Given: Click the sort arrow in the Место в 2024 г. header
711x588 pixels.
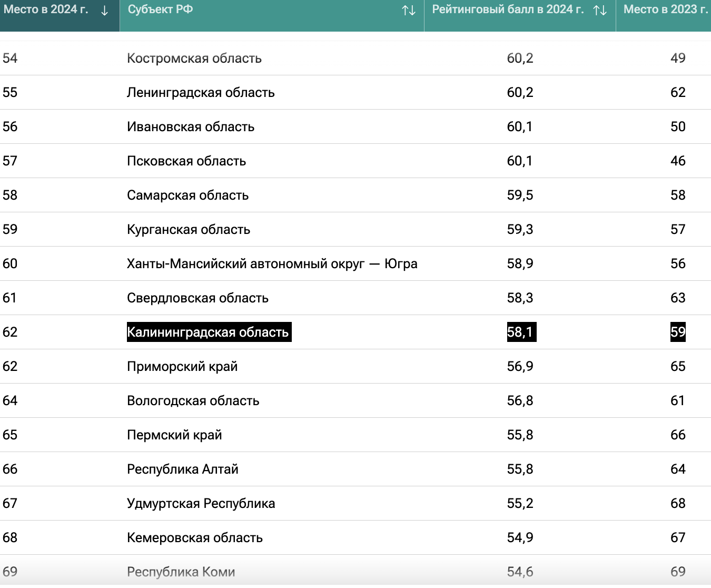Looking at the screenshot, I should click(x=104, y=11).
